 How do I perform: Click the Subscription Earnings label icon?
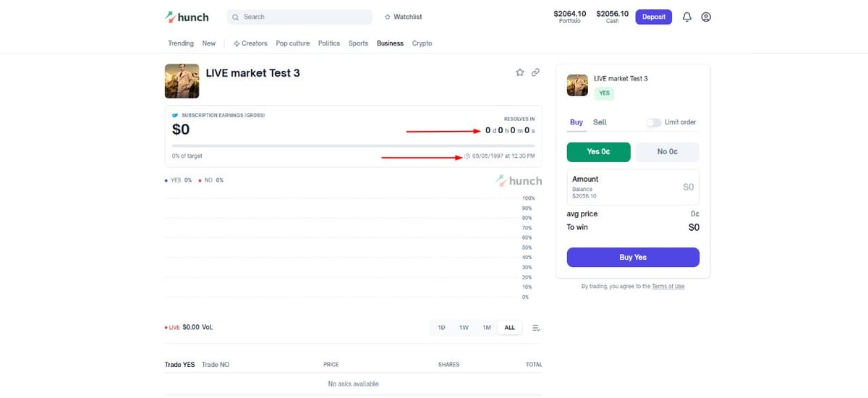pos(175,116)
